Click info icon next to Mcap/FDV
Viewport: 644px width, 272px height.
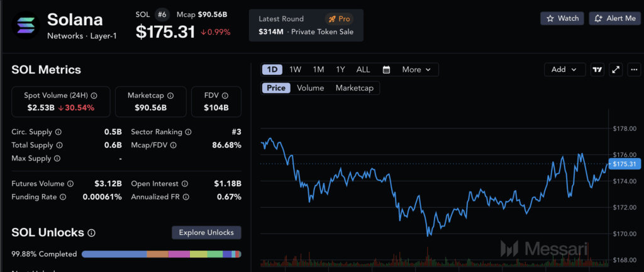coord(174,145)
